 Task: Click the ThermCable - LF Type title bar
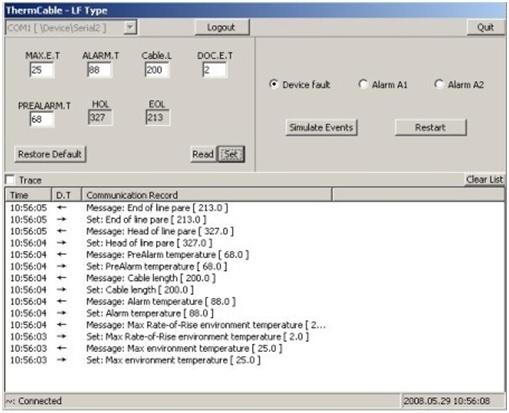coord(255,10)
